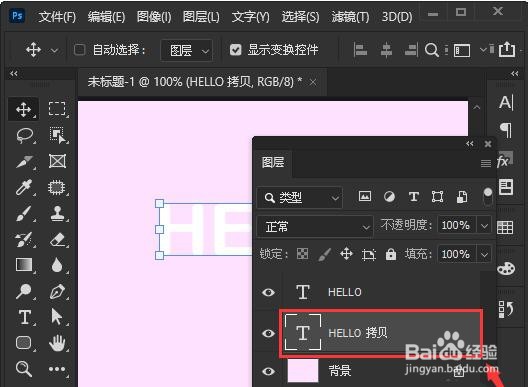Open the 图层 auto-select dropdown
Image resolution: width=528 pixels, height=387 pixels.
187,50
